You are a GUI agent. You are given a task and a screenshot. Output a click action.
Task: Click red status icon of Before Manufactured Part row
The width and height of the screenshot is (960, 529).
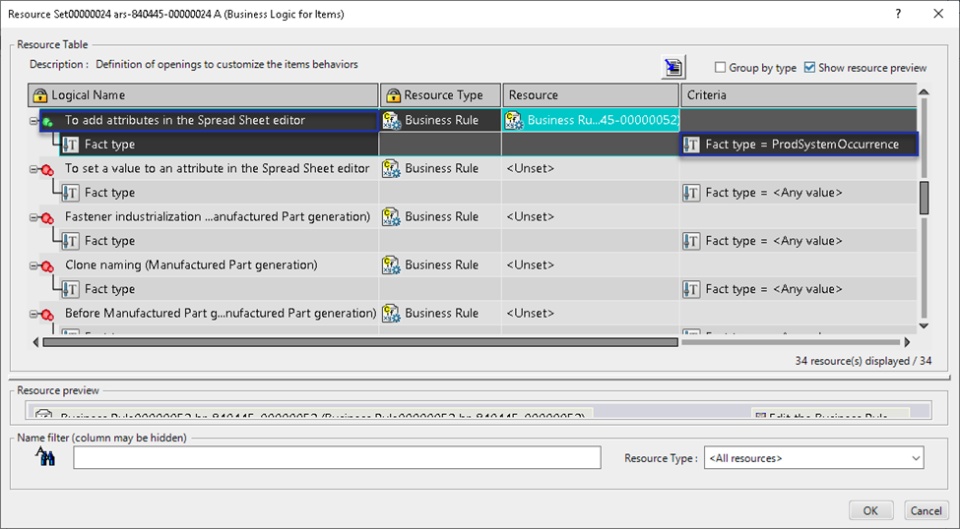pyautogui.click(x=47, y=315)
